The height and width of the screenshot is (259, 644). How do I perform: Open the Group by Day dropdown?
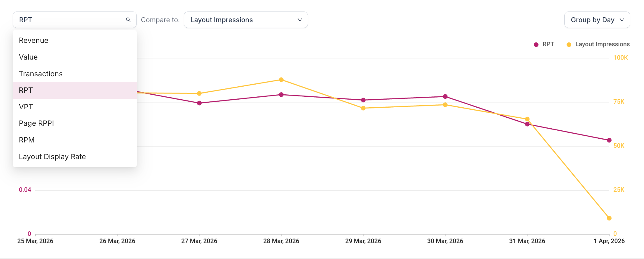597,20
